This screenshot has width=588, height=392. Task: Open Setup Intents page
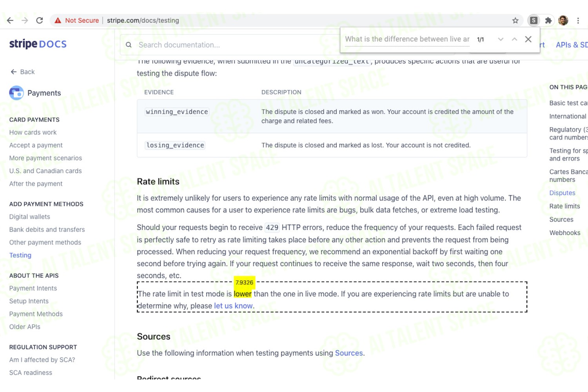click(29, 301)
